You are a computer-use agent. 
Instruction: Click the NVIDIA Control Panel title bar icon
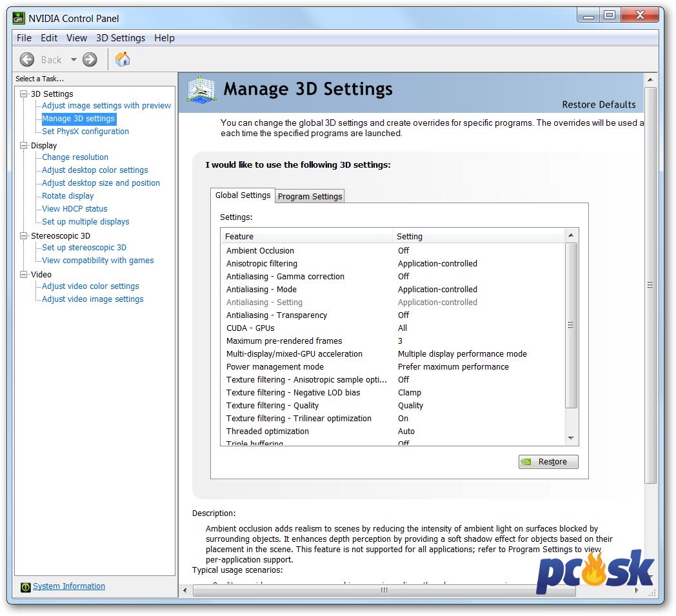[19, 18]
